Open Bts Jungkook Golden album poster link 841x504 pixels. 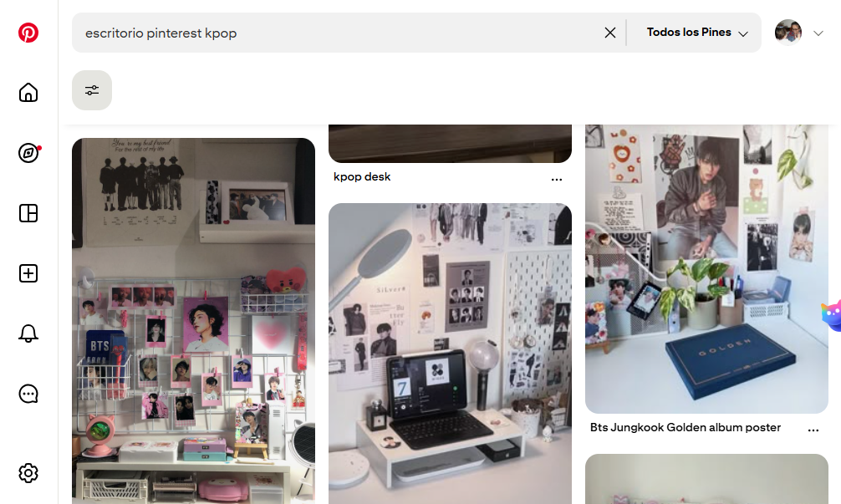pos(686,428)
